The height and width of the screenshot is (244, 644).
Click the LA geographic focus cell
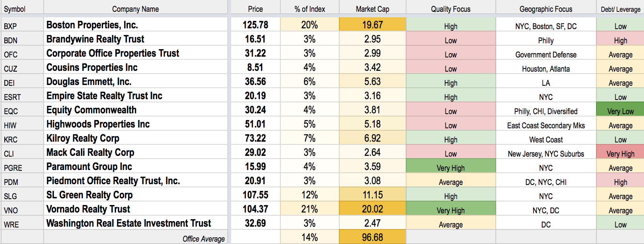pos(546,81)
